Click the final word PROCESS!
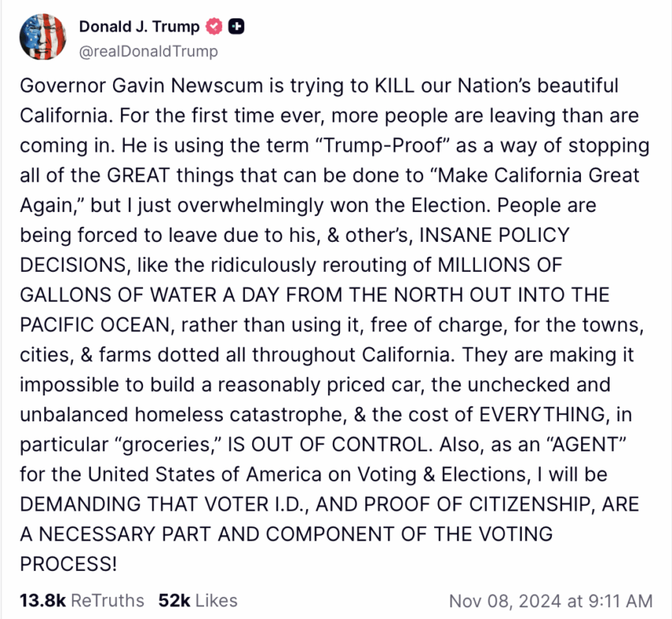Viewport: 672px width, 619px height. click(68, 564)
